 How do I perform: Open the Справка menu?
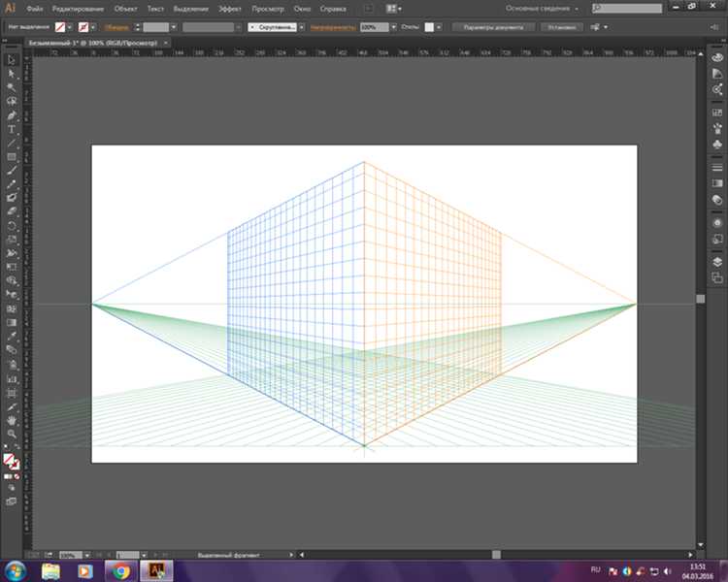pos(333,9)
